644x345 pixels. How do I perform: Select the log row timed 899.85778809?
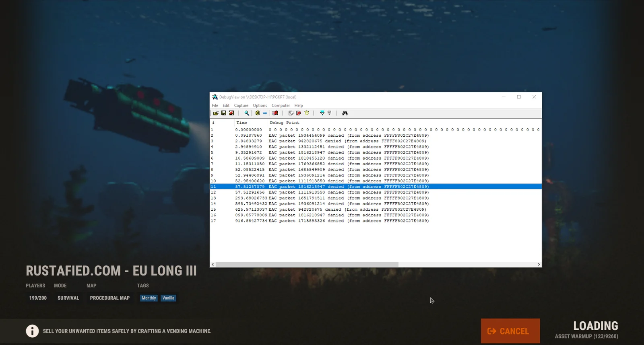(x=376, y=215)
